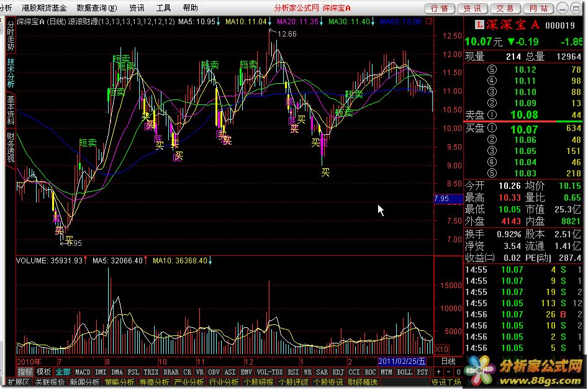Click the X10 volume scale label

(x=441, y=350)
